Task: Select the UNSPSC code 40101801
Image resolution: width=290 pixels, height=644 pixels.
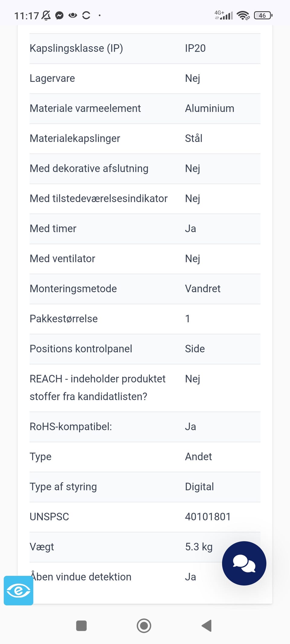Action: [x=208, y=517]
